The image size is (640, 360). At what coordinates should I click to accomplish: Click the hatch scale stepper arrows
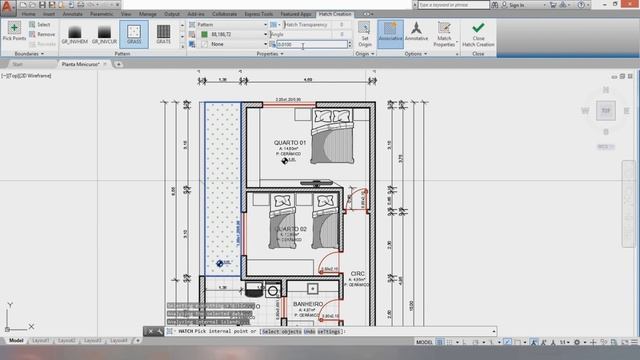pos(350,44)
